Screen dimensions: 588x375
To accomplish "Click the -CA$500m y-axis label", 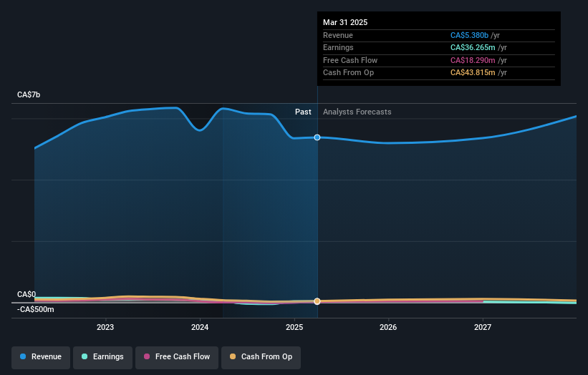I will tap(35, 309).
